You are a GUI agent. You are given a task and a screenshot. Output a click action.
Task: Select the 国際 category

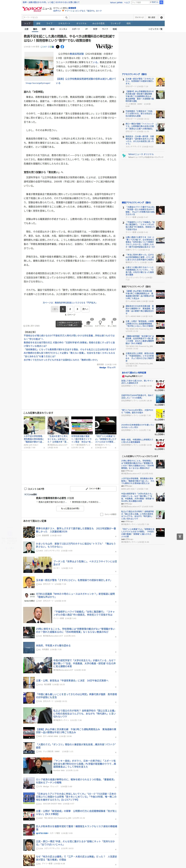(44, 29)
